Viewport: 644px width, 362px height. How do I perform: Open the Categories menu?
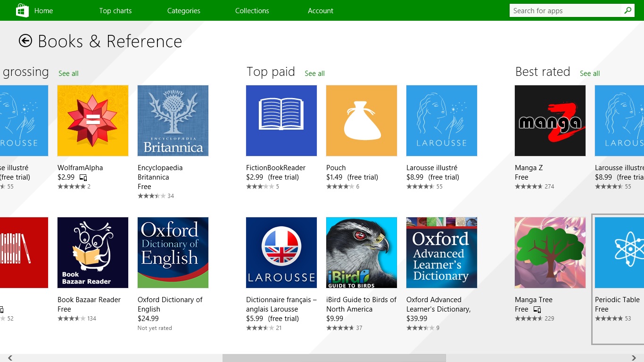(184, 10)
